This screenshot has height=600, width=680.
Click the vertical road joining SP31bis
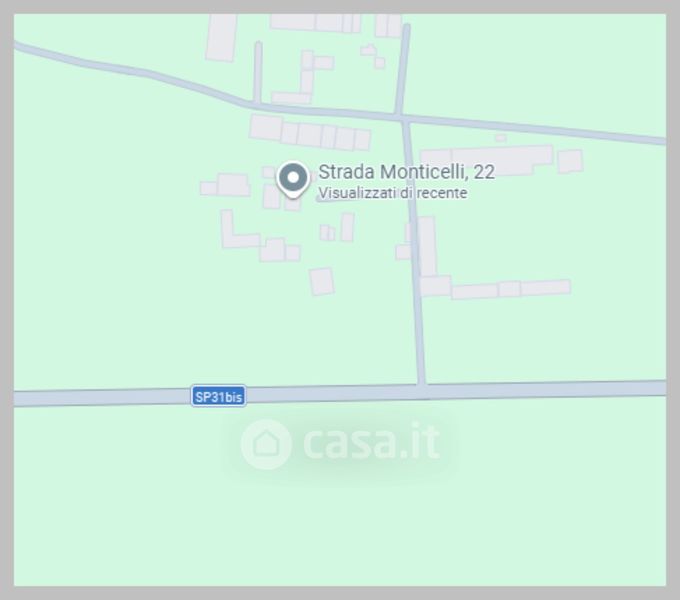[415, 251]
